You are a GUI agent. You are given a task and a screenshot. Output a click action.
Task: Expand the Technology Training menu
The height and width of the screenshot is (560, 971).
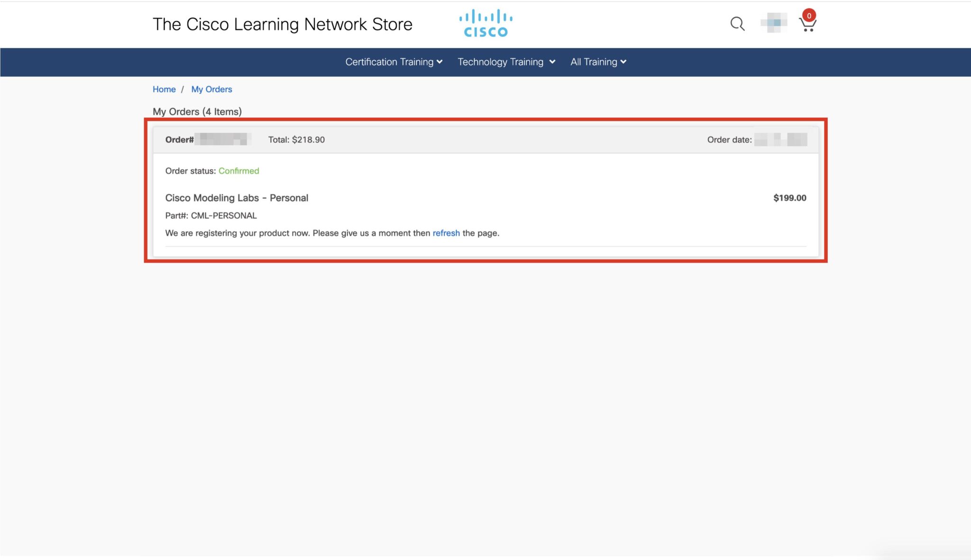click(x=506, y=62)
